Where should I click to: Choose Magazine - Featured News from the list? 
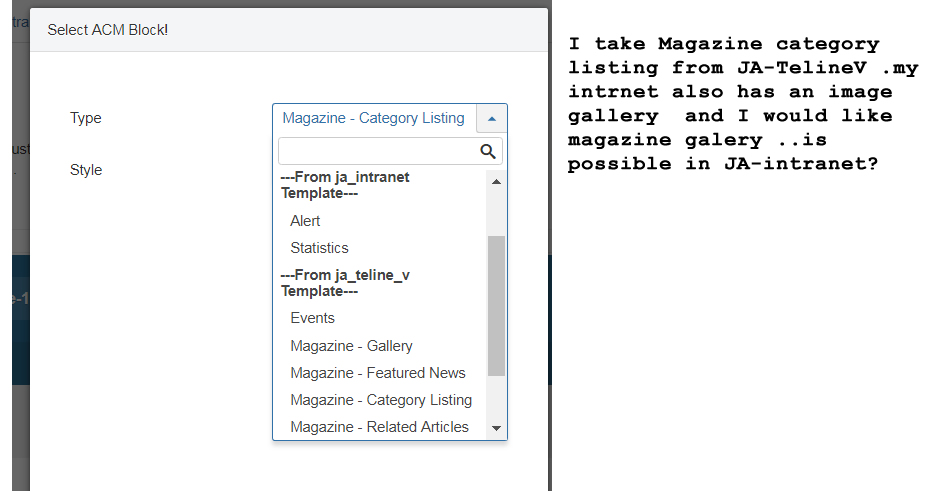tap(380, 373)
